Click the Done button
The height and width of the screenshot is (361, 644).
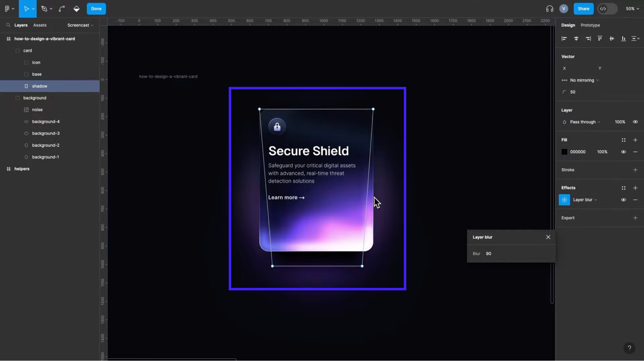(96, 9)
